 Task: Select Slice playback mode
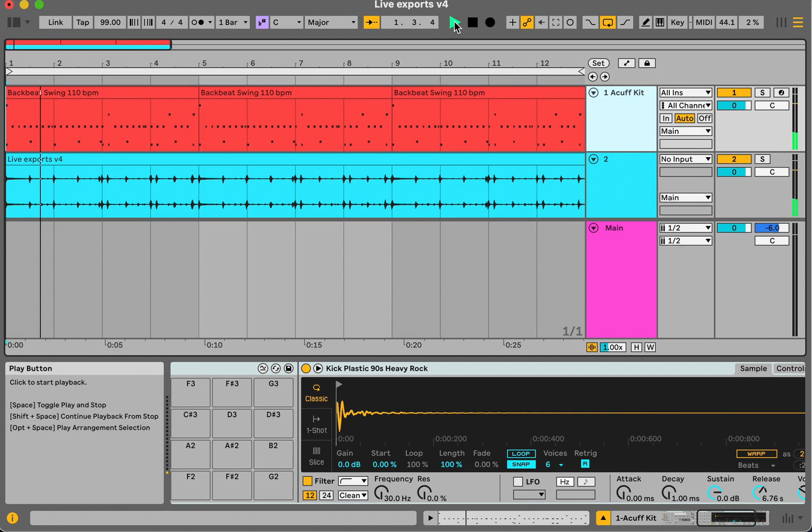click(x=316, y=456)
